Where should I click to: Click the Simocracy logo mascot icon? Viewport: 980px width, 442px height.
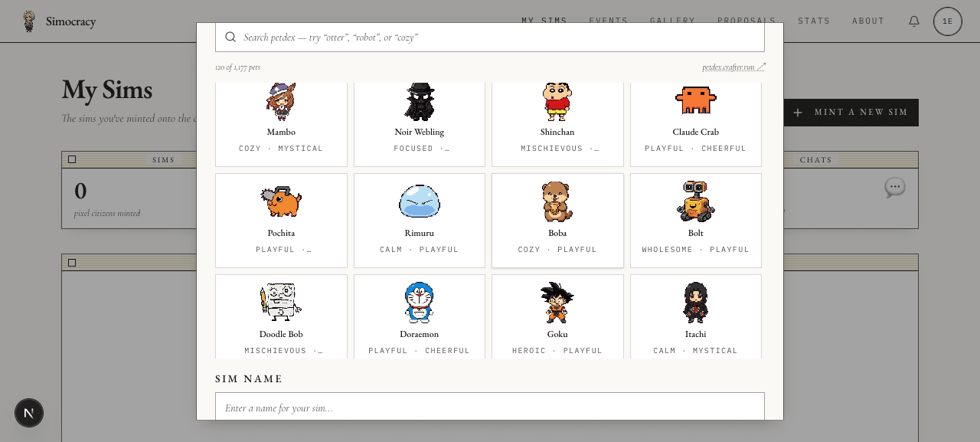pos(29,21)
